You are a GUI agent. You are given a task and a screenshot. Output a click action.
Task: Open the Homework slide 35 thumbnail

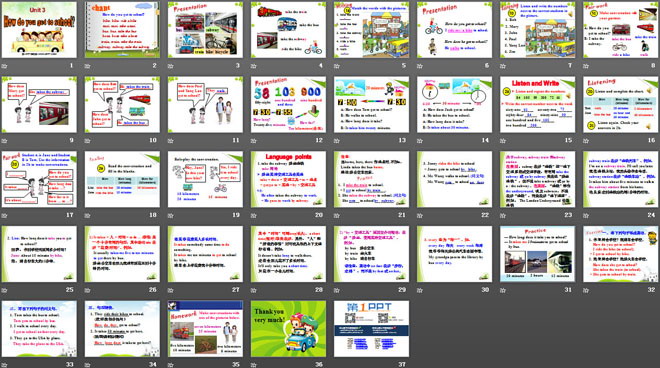205,329
